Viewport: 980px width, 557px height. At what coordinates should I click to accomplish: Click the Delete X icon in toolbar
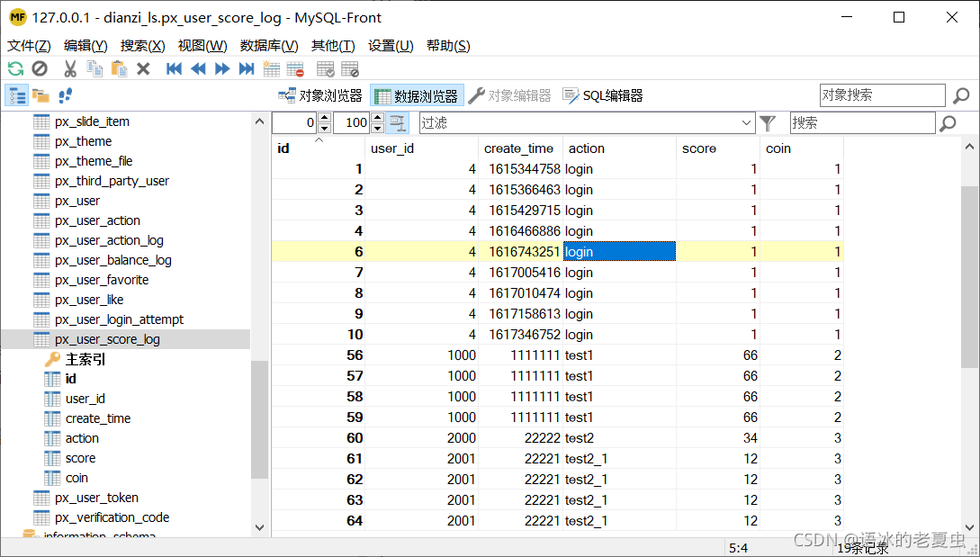point(143,68)
